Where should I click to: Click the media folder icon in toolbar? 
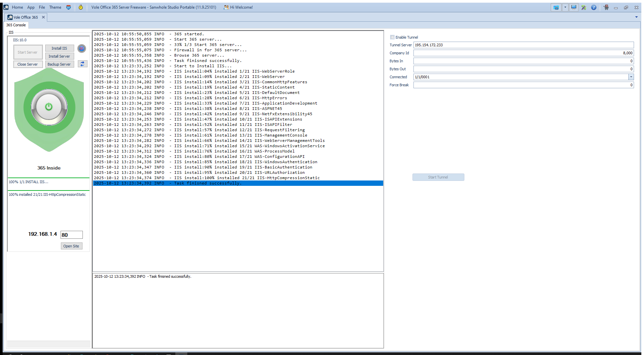pos(556,7)
